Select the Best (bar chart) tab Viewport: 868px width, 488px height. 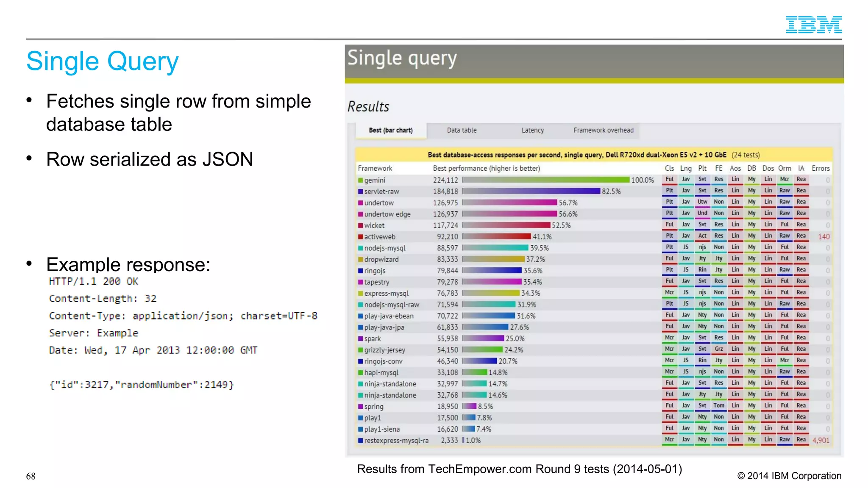(x=390, y=130)
